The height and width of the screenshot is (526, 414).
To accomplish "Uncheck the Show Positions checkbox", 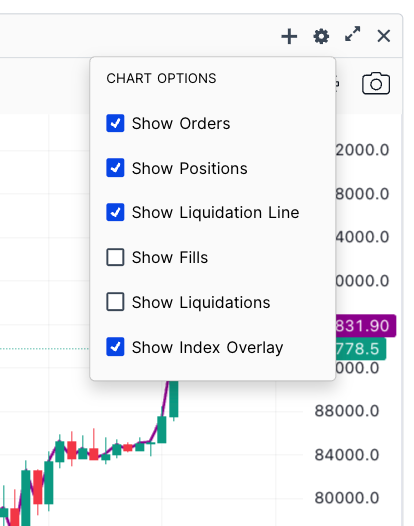I will click(115, 168).
